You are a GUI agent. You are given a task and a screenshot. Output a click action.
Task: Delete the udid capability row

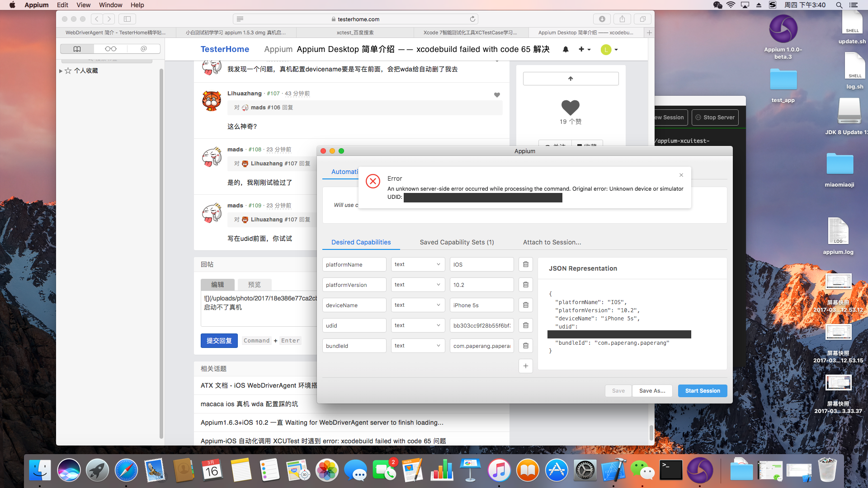[x=525, y=325]
